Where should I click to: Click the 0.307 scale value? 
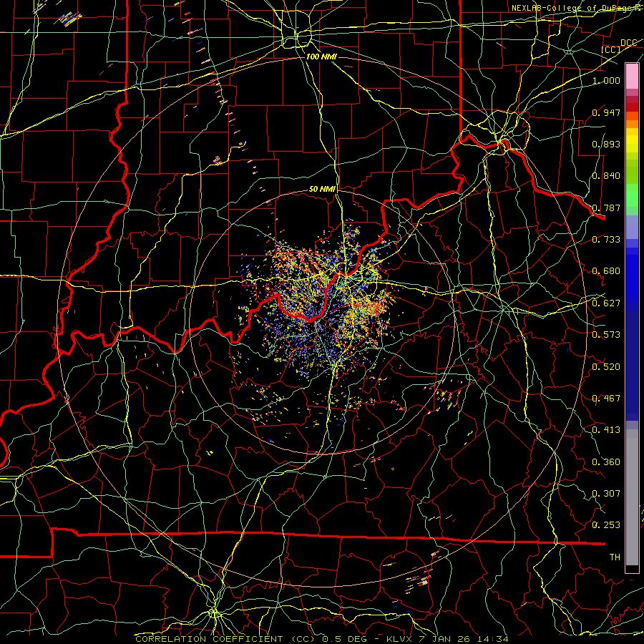606,494
